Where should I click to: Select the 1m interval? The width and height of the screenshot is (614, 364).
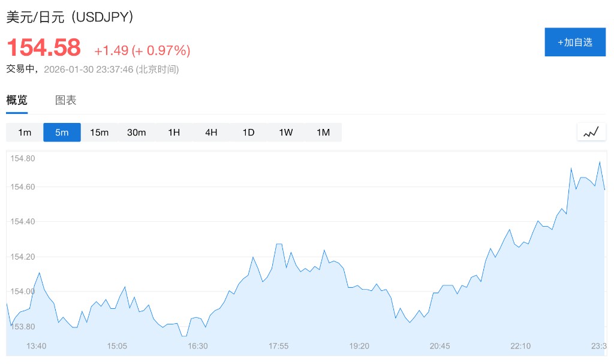click(25, 133)
